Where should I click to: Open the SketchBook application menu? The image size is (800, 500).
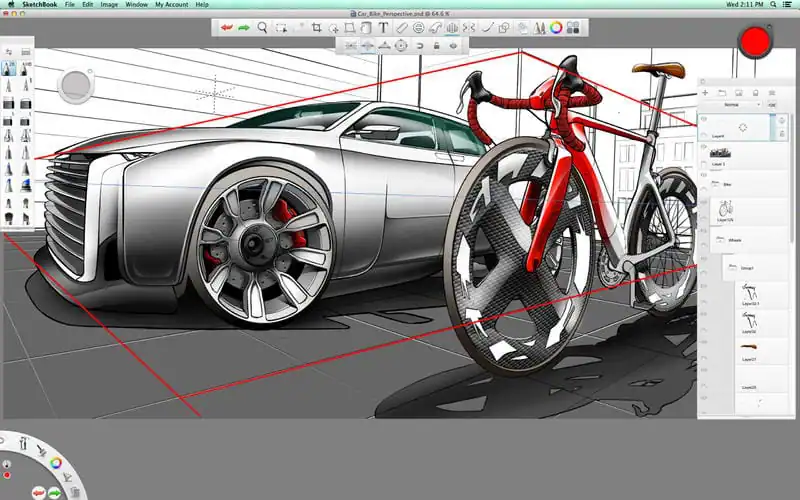[39, 4]
